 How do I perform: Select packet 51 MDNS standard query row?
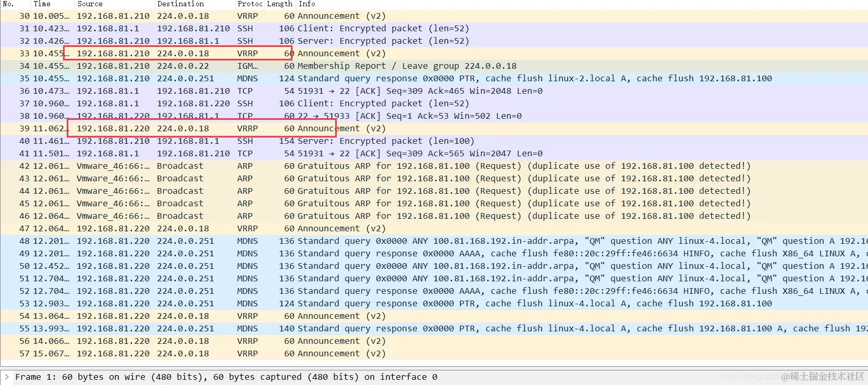click(x=434, y=279)
